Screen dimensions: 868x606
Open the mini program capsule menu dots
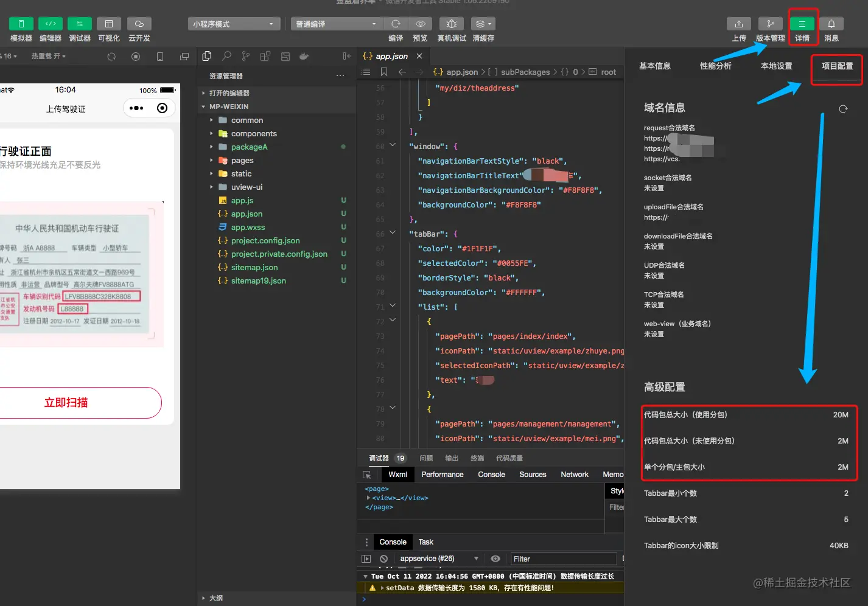[136, 108]
